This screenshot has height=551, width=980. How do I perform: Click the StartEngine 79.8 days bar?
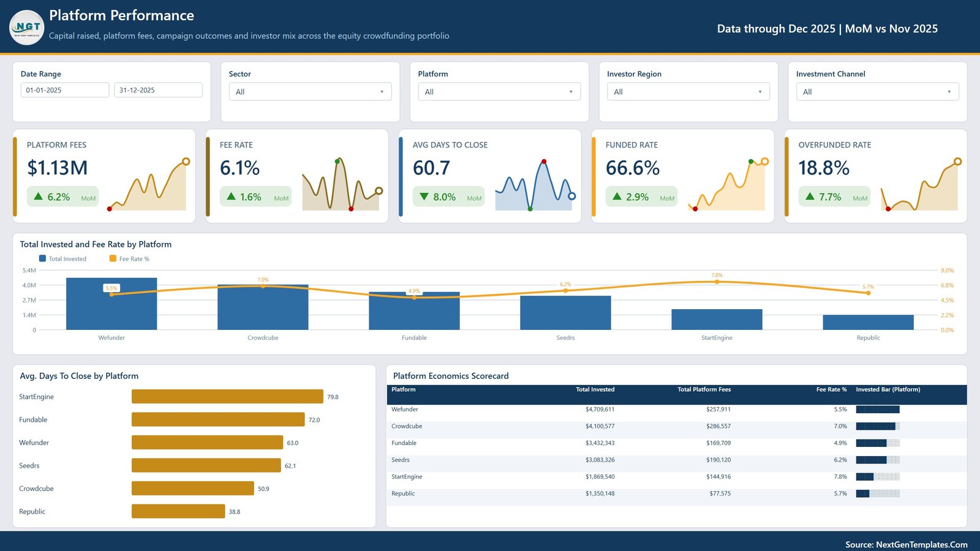coord(227,397)
